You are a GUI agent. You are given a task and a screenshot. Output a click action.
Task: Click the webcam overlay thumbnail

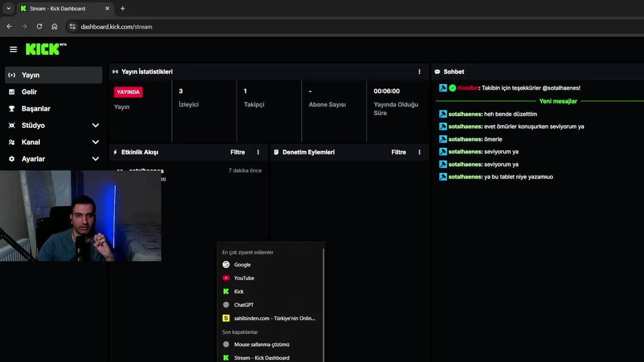80,216
